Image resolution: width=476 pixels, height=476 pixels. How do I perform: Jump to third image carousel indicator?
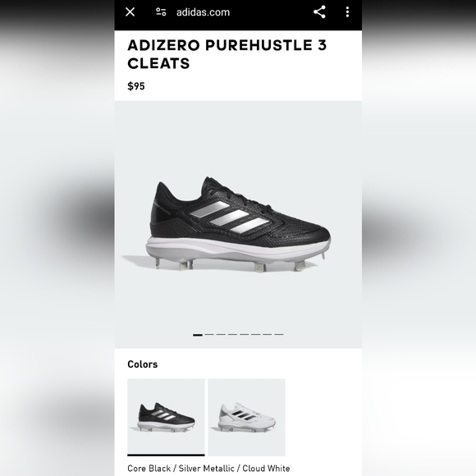pos(221,335)
